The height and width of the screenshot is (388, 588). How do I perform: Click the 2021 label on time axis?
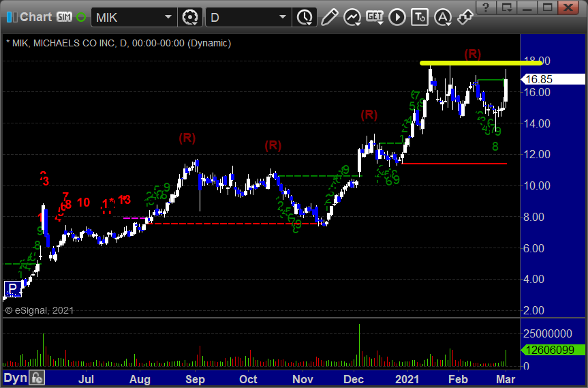(407, 379)
